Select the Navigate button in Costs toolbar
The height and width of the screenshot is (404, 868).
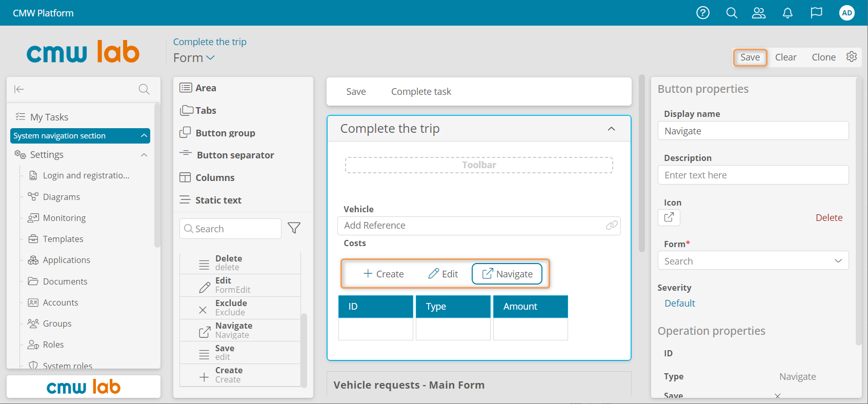coord(507,274)
